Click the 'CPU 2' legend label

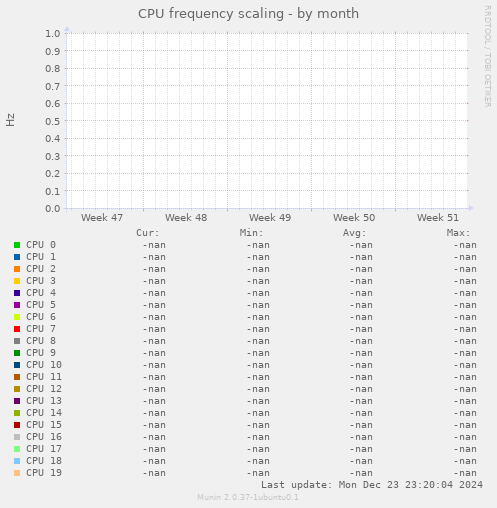(x=41, y=269)
